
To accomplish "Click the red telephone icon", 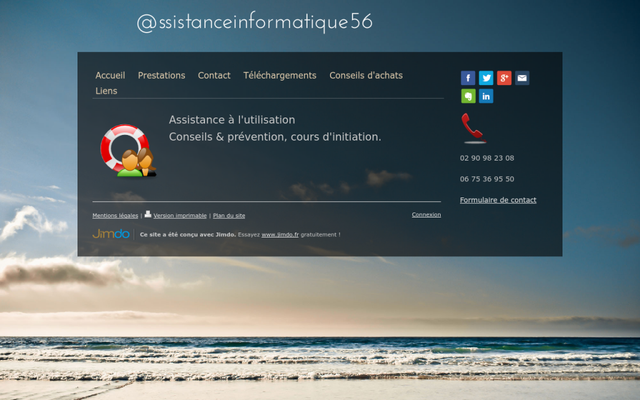I will pyautogui.click(x=473, y=128).
